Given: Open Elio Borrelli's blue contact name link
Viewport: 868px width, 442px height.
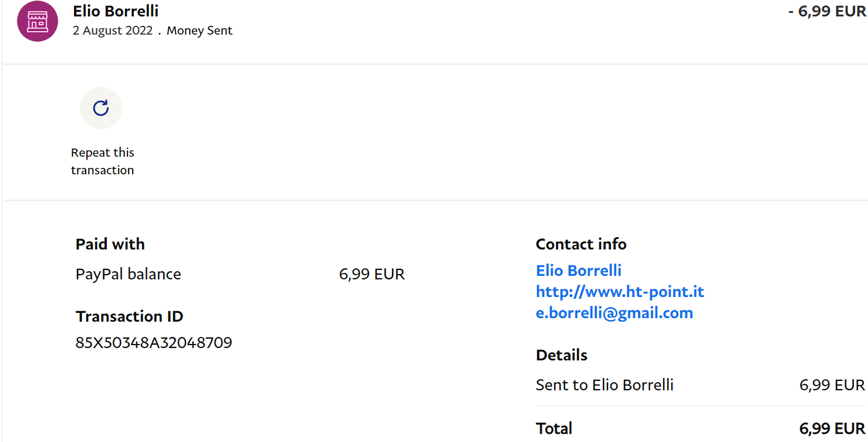Looking at the screenshot, I should coord(578,271).
